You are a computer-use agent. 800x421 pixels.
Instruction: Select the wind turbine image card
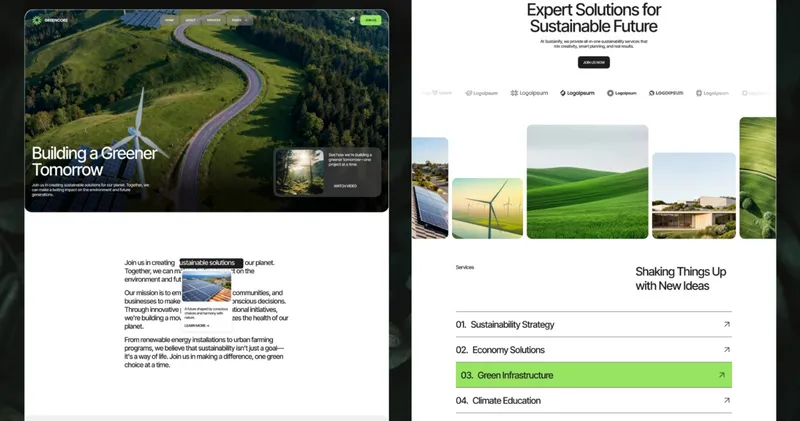click(487, 208)
